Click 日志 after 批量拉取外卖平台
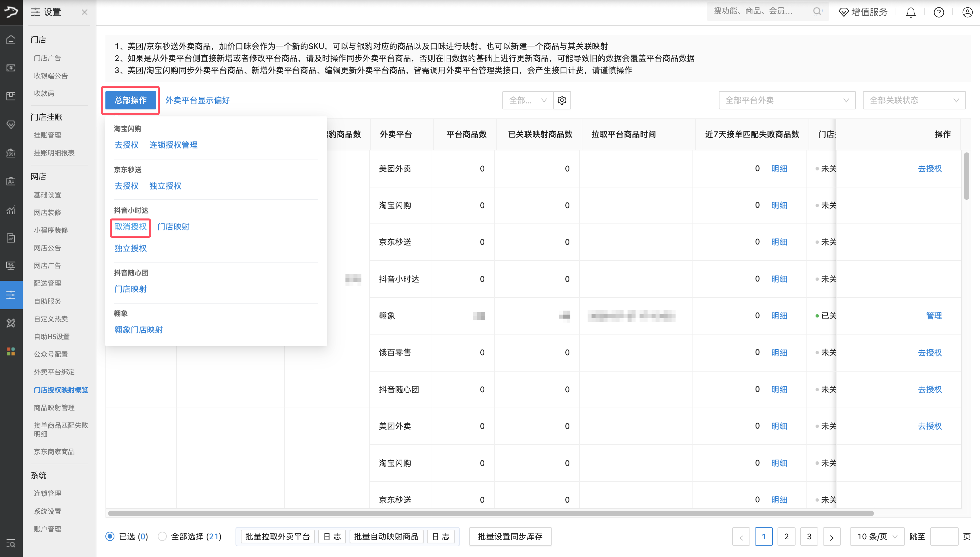 [332, 536]
